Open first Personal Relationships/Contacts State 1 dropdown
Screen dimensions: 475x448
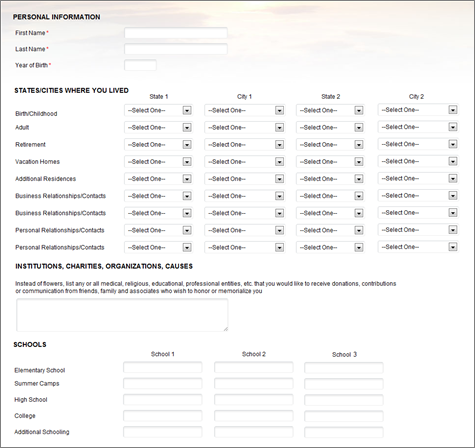click(x=158, y=230)
